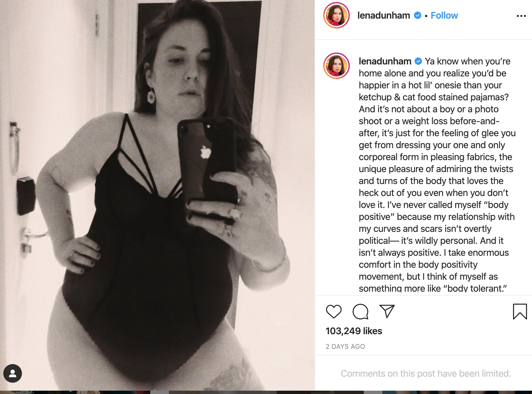Click the verified badge in the post header

point(417,15)
